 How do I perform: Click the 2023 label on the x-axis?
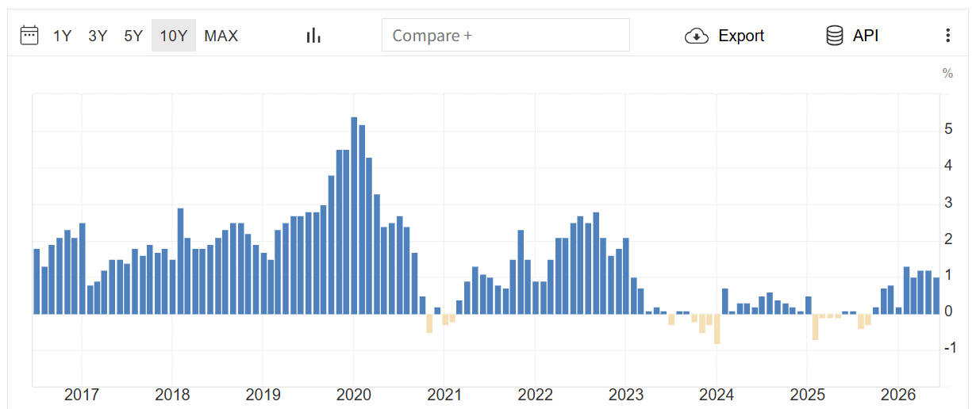(x=625, y=395)
